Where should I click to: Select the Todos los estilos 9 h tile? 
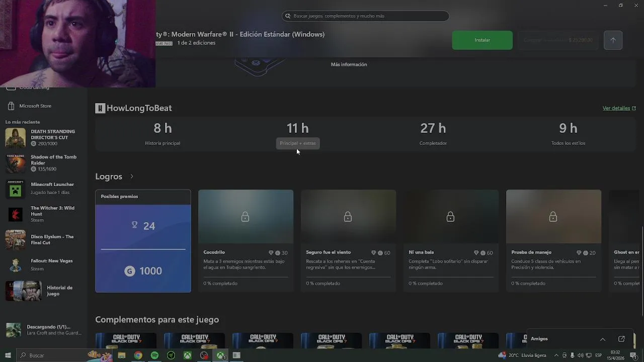tap(568, 135)
